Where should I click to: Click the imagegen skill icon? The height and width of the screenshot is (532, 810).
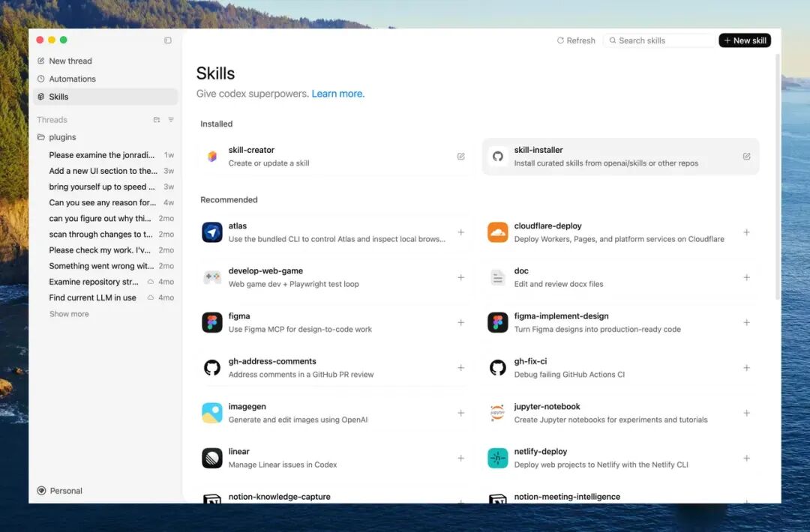(x=212, y=412)
